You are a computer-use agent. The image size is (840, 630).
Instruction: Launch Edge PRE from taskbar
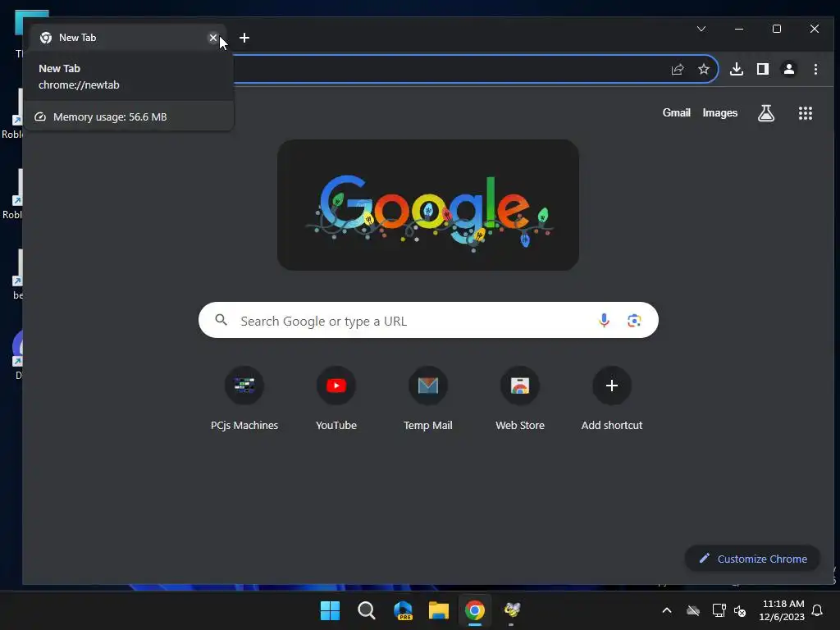pos(403,610)
